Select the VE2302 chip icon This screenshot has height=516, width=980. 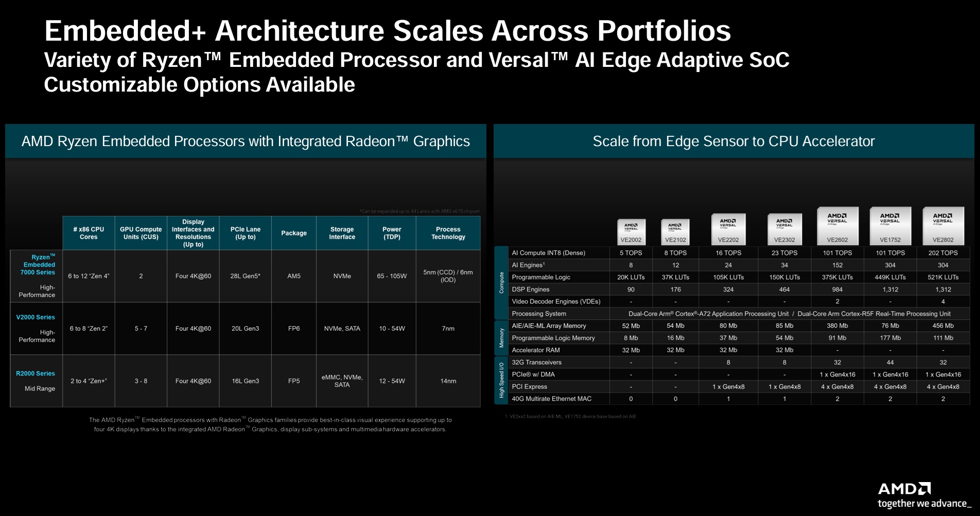click(784, 229)
